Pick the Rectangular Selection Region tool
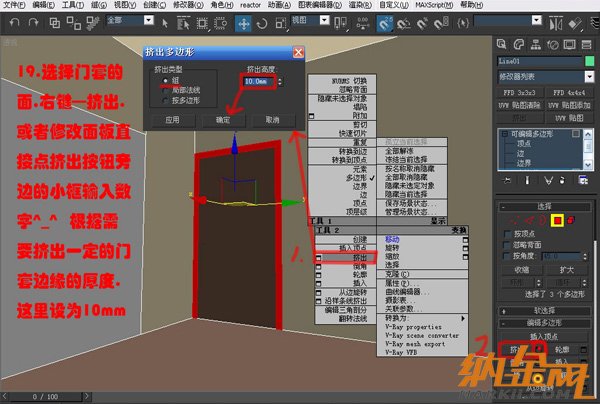The image size is (600, 404). [x=202, y=24]
